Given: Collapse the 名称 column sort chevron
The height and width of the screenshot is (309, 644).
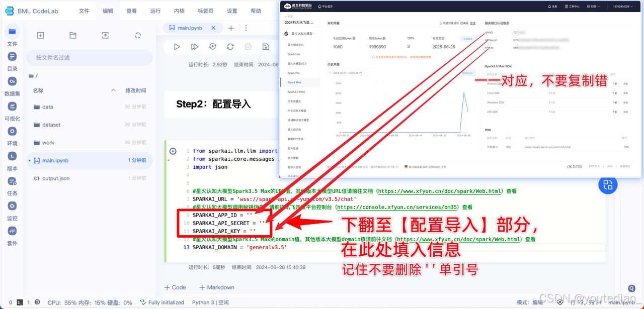Looking at the screenshot, I should click(114, 90).
